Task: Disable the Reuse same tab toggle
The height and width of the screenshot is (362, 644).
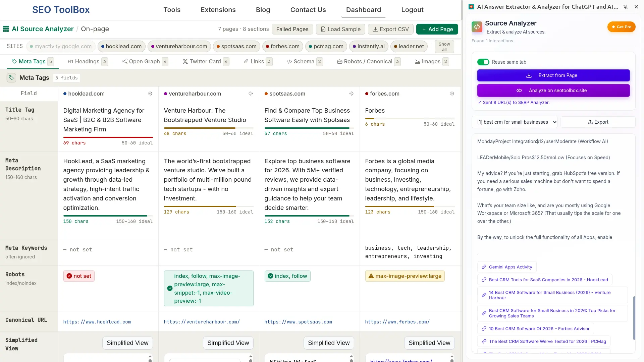Action: [x=483, y=62]
